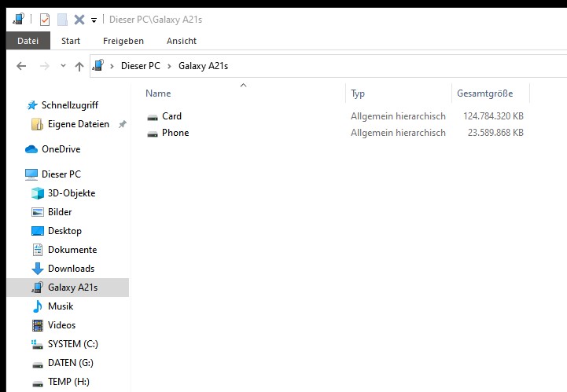The width and height of the screenshot is (567, 392).
Task: Select the Card item name
Action: point(171,116)
